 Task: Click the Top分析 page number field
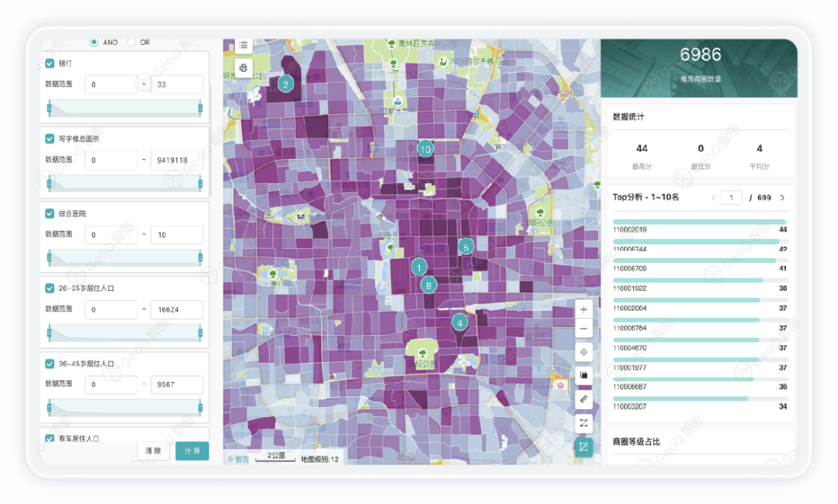[731, 198]
